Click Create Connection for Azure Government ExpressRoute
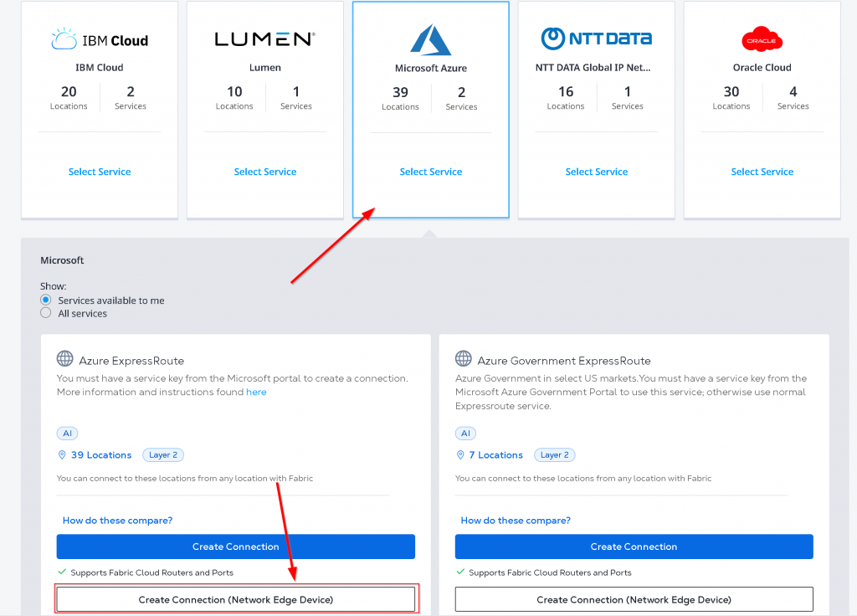The width and height of the screenshot is (857, 616). point(634,547)
